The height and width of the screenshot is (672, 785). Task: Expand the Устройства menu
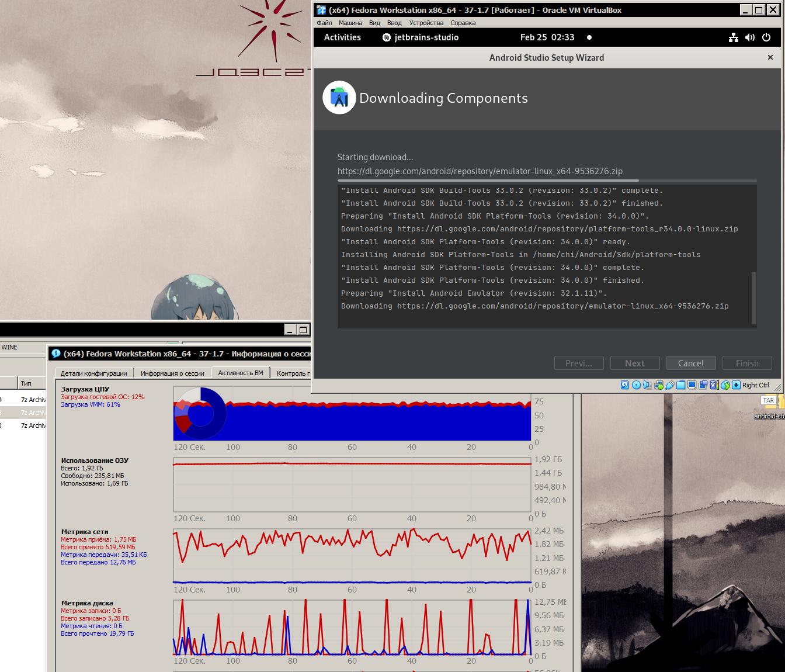[x=426, y=23]
